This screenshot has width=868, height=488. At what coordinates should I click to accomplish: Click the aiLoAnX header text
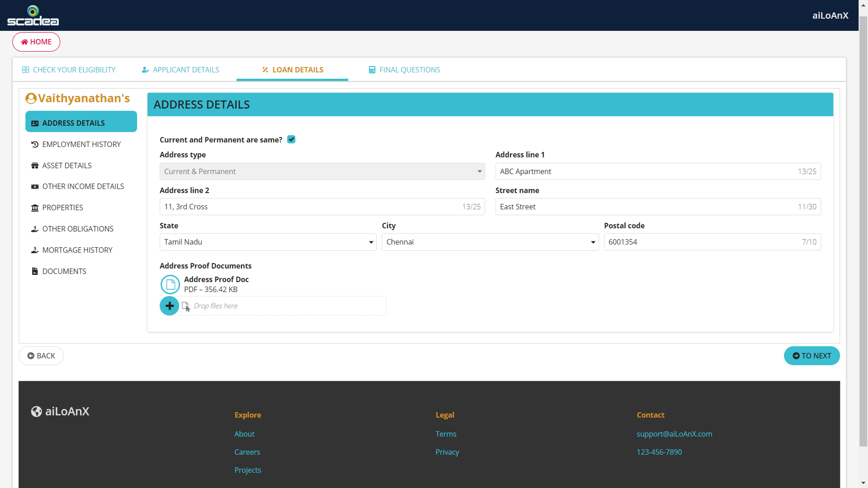click(830, 16)
